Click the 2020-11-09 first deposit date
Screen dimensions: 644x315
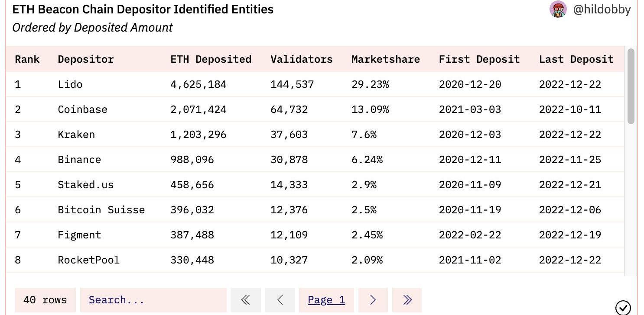470,185
